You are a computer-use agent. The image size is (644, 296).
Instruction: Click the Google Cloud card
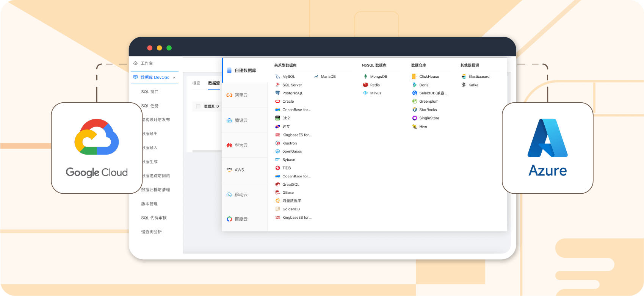(x=97, y=148)
